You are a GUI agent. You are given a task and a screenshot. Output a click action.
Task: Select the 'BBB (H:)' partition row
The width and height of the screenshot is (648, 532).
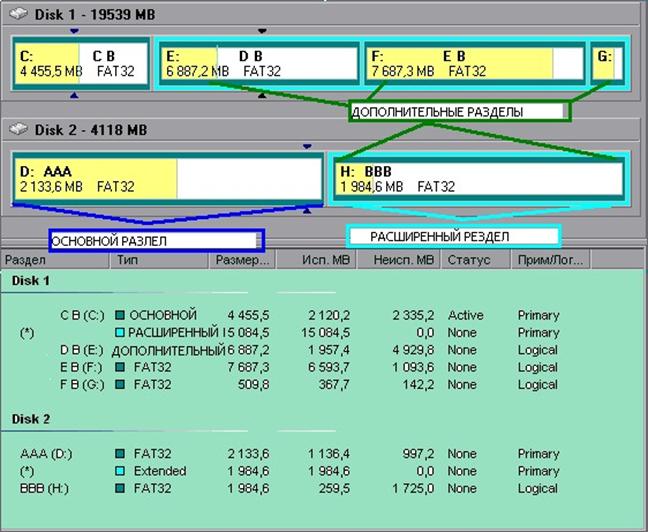click(310, 488)
